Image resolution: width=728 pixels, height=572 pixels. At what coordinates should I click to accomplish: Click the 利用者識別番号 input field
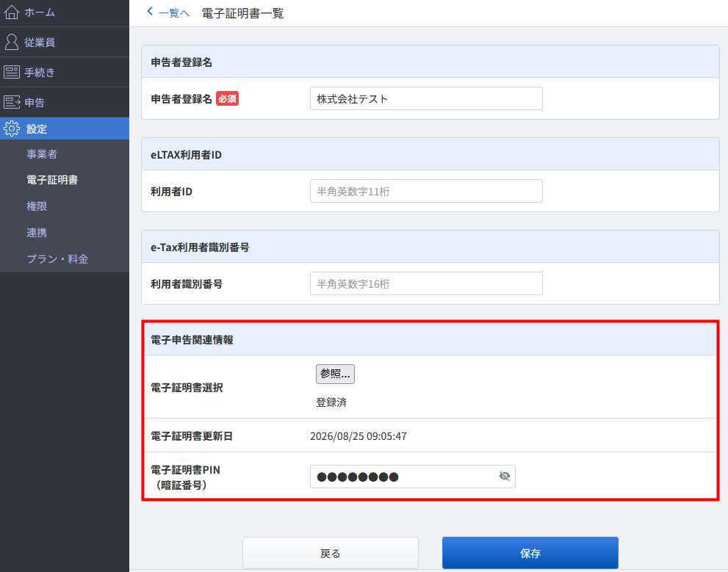[x=426, y=283]
